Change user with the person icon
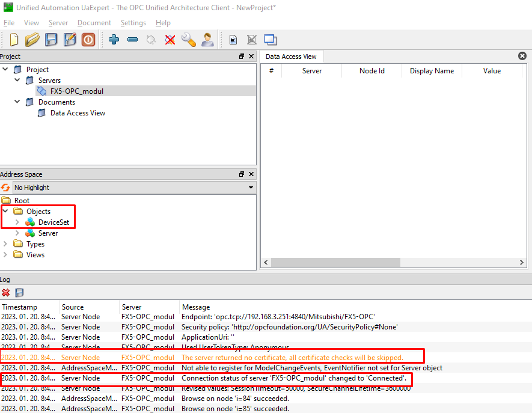 click(x=207, y=40)
